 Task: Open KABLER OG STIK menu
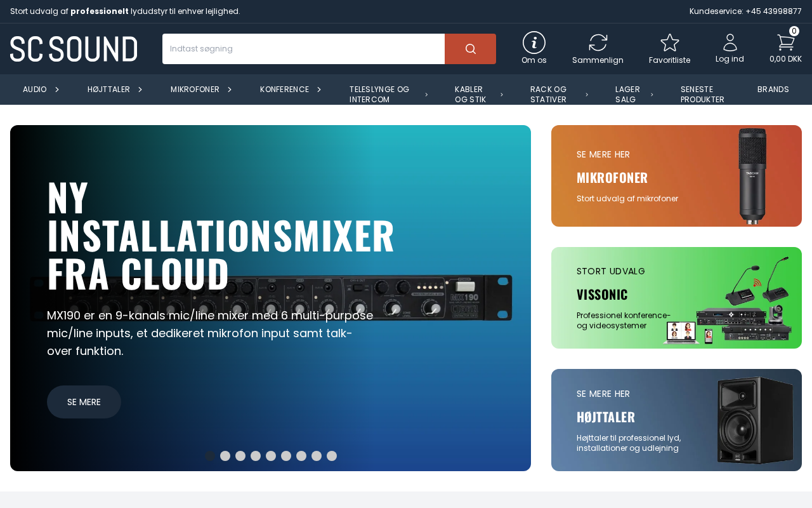[470, 95]
